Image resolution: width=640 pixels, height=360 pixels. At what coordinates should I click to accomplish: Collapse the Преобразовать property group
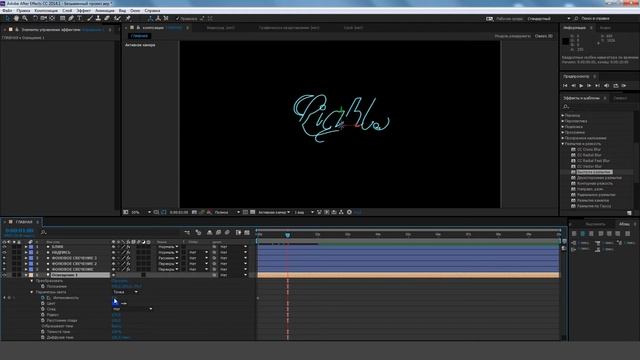[32, 281]
